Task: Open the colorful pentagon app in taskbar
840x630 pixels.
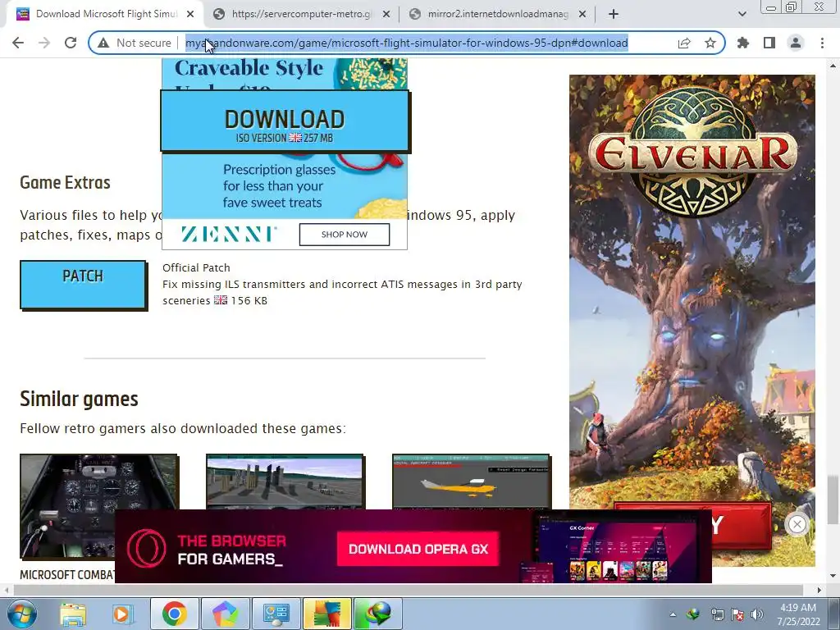Action: pos(225,614)
